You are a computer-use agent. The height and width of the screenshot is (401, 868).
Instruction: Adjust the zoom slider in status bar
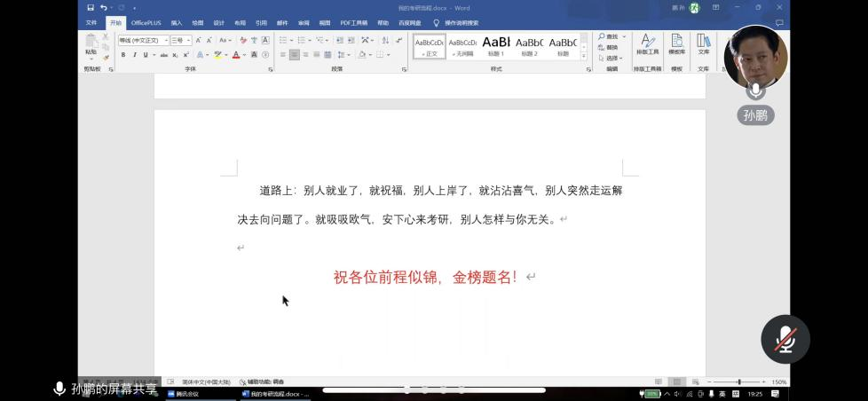(x=739, y=381)
